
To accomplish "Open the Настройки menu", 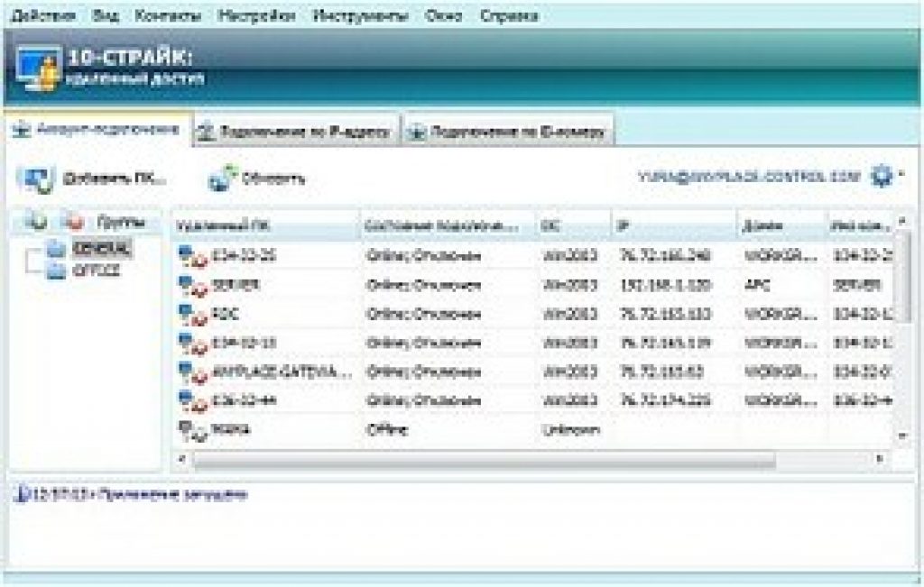I will (x=255, y=15).
